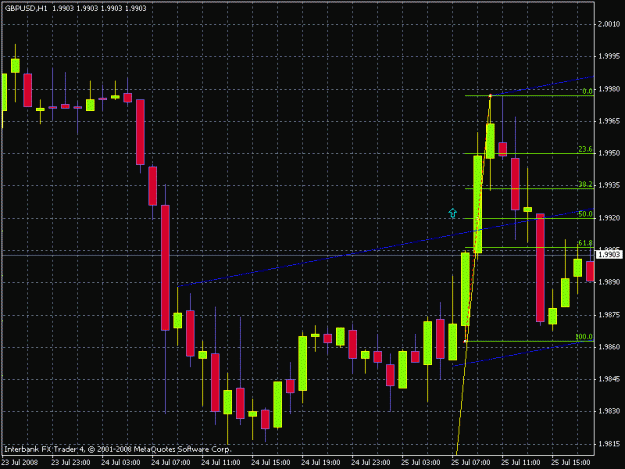Click the 1.9920 price axis label
Viewport: 625px width, 469px height.
[609, 218]
